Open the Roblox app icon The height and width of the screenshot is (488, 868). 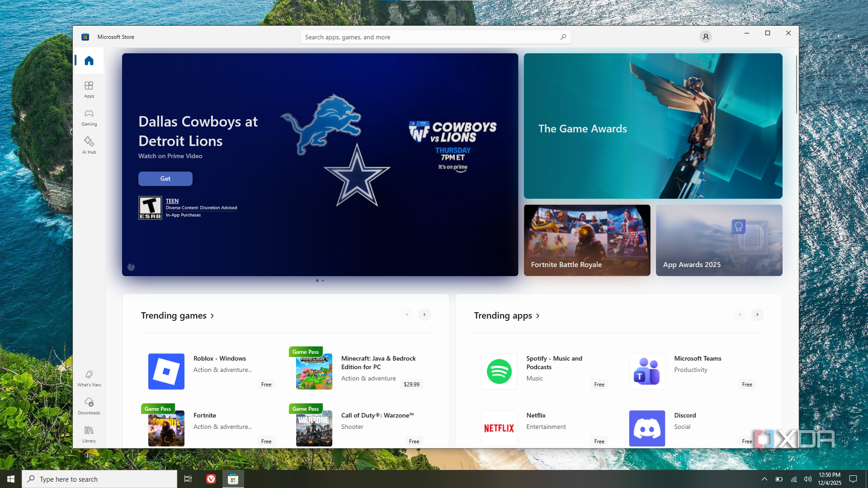[166, 371]
